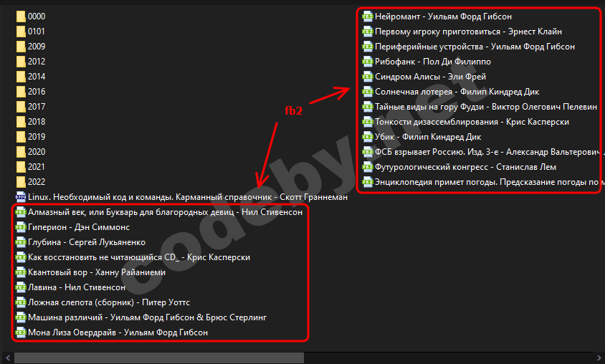
Task: Click the fb2 icon of Футурологический конгресс
Action: 368,166
